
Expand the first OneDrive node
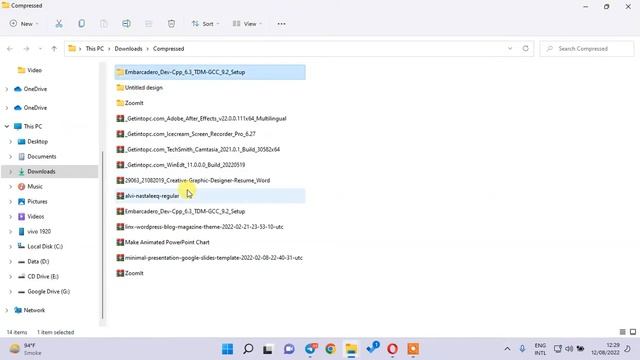click(x=7, y=89)
